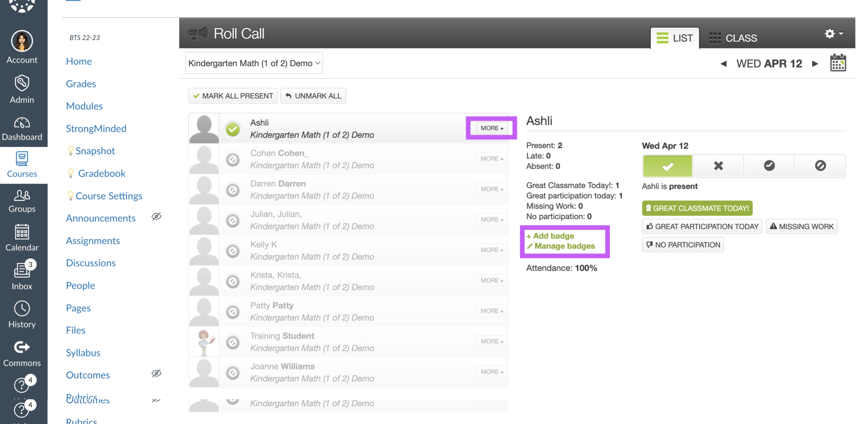This screenshot has width=868, height=424.
Task: Open the Calendar in global navigation
Action: click(22, 238)
